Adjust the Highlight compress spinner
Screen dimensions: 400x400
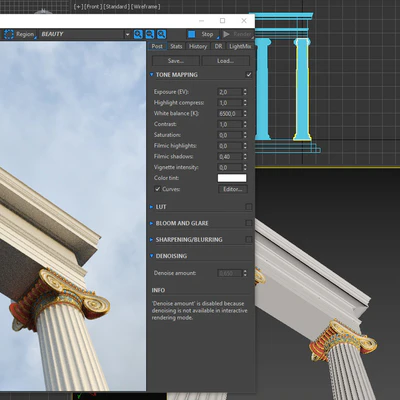pos(245,103)
